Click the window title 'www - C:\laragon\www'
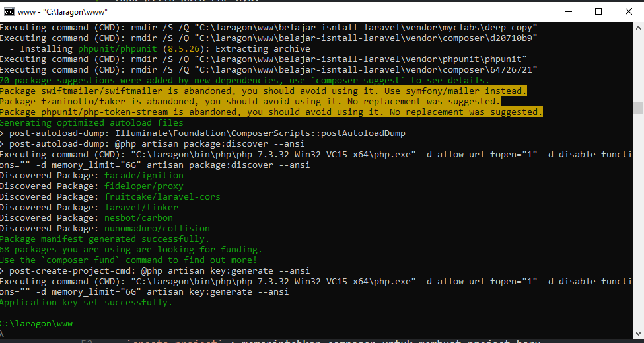Screen dimensions: 644x343 pos(63,12)
